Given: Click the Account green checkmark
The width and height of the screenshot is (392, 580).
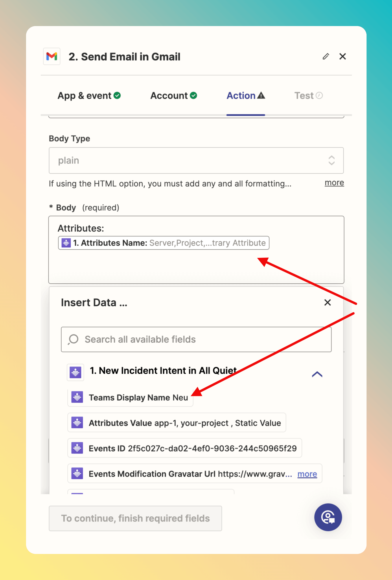Looking at the screenshot, I should click(194, 95).
